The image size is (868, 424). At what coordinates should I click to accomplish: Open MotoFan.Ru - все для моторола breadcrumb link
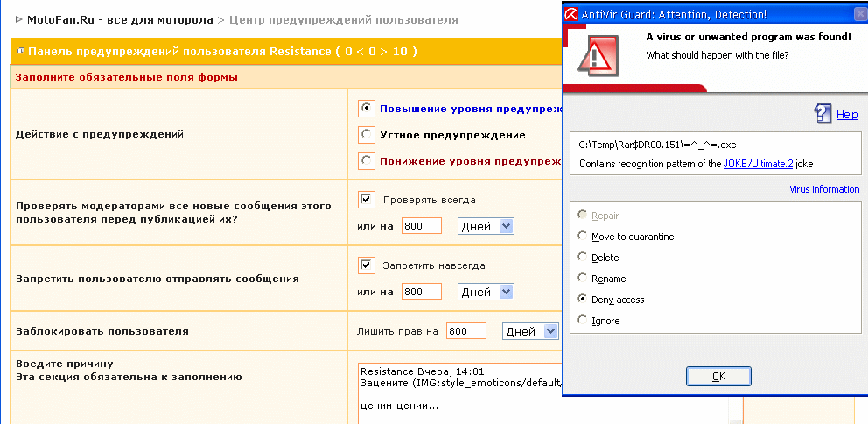pyautogui.click(x=120, y=20)
